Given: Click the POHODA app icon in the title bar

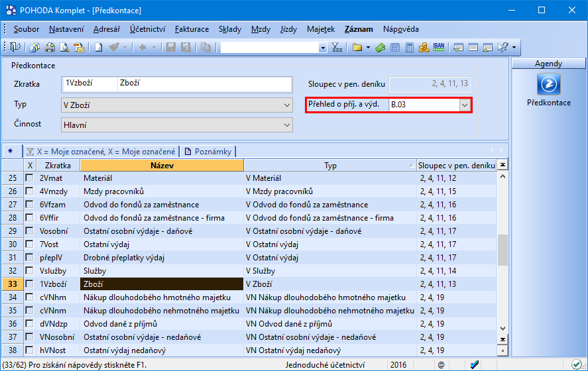Looking at the screenshot, I should pyautogui.click(x=11, y=10).
